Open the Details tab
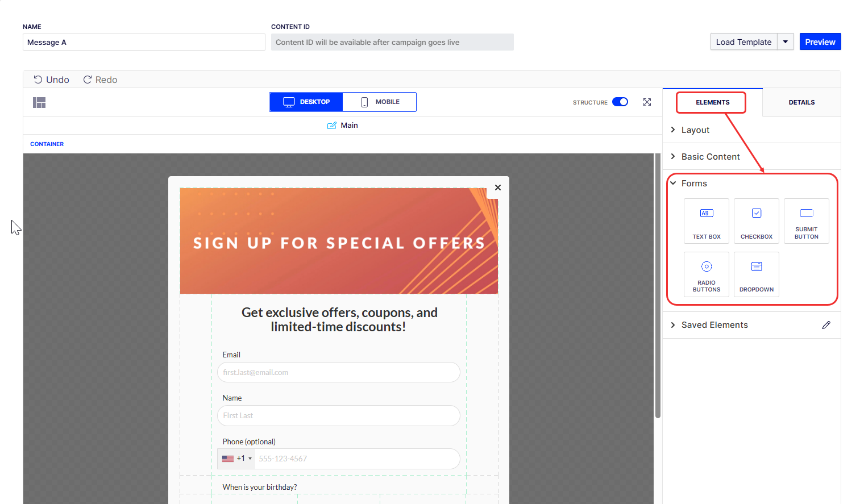The width and height of the screenshot is (860, 504). (801, 102)
